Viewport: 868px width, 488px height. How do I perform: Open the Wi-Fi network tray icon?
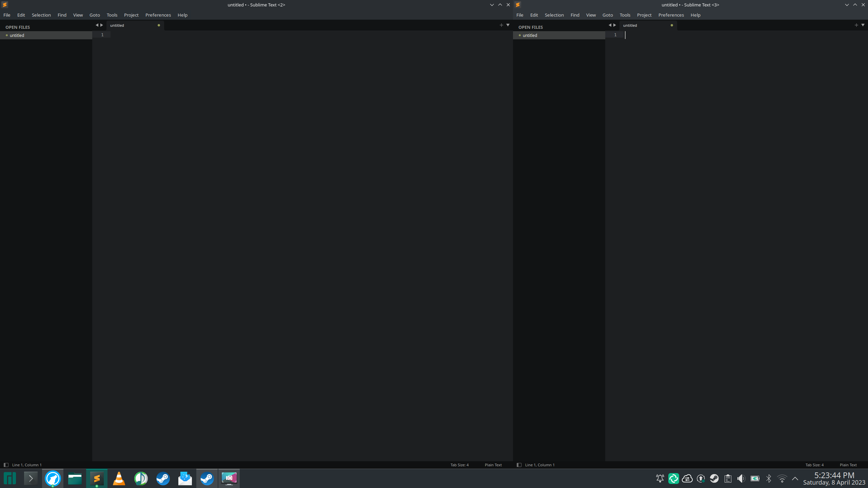782,479
